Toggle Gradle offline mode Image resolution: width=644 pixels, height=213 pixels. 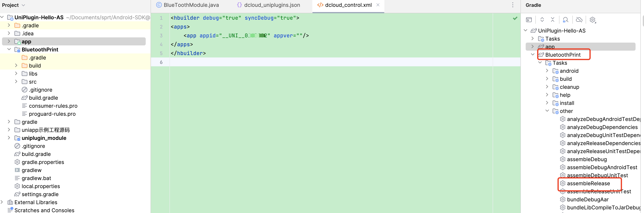pyautogui.click(x=579, y=20)
